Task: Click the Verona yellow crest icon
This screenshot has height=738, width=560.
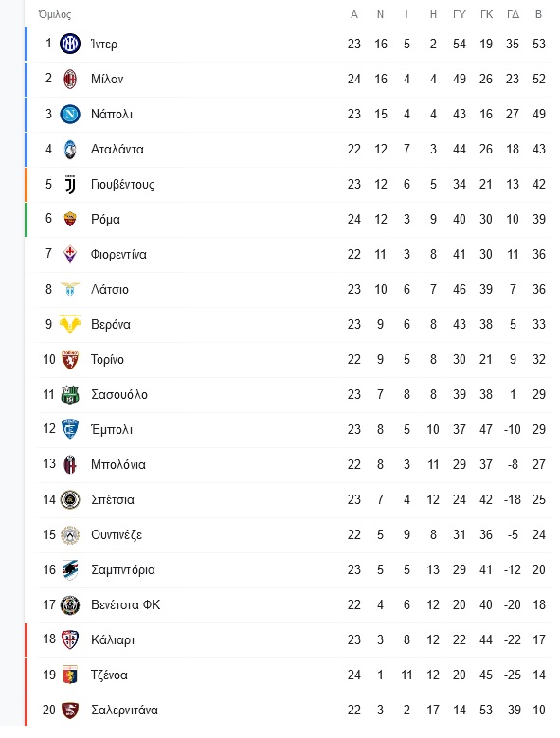Action: point(70,324)
